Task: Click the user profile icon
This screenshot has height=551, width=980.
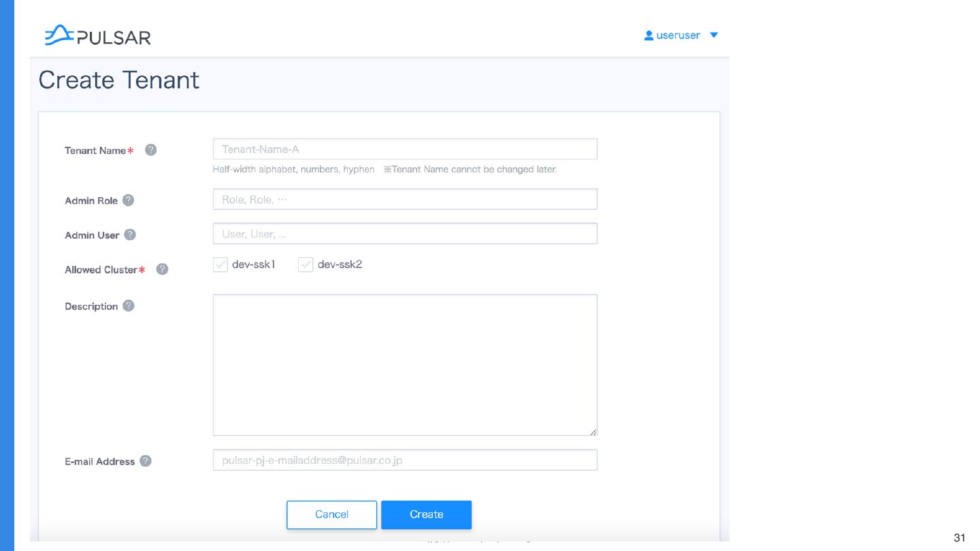Action: [649, 35]
